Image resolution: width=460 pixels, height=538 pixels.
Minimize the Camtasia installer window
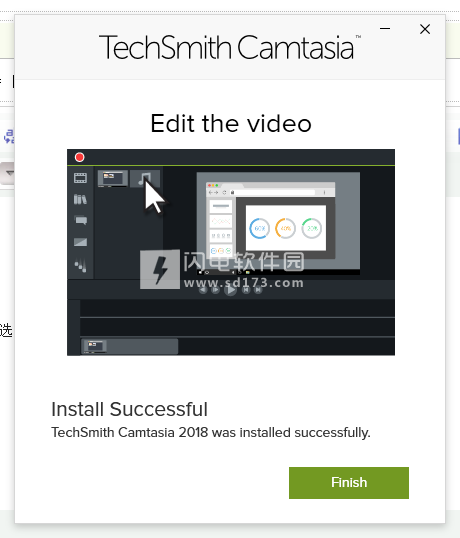point(385,28)
